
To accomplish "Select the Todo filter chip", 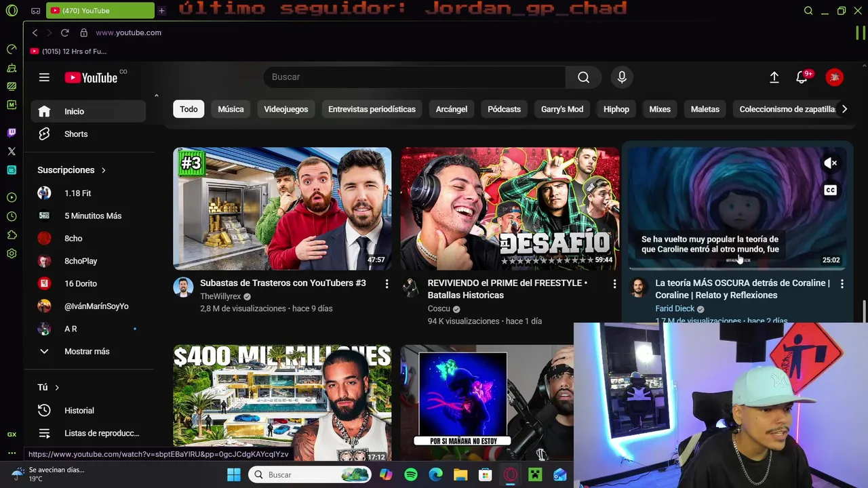I will coord(189,109).
